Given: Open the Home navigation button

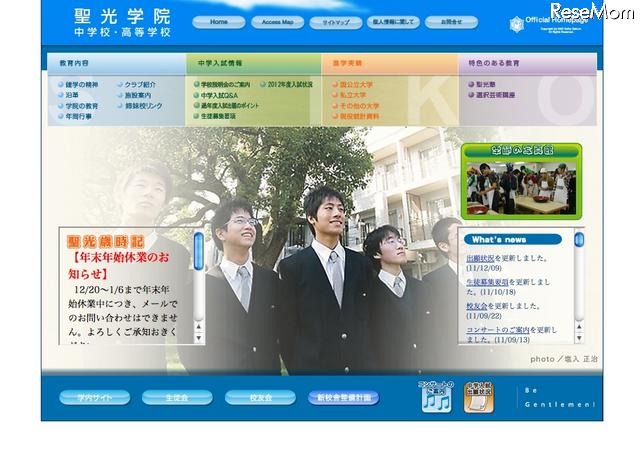Looking at the screenshot, I should pos(219,21).
